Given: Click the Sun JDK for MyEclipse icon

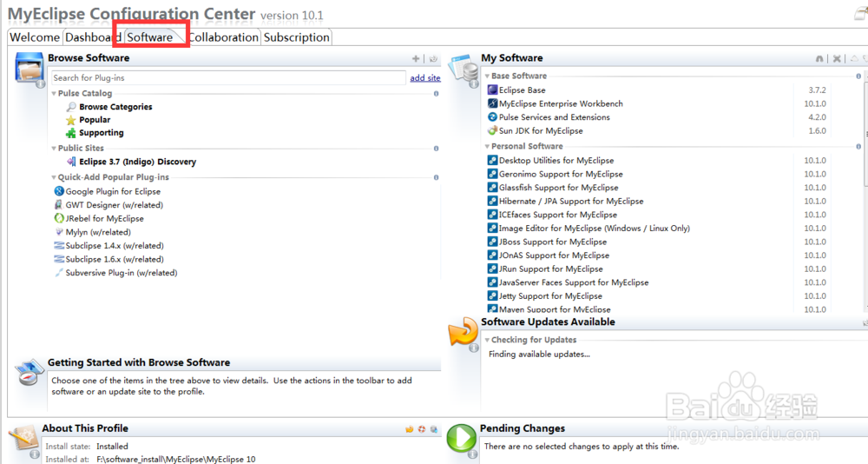Looking at the screenshot, I should (x=492, y=131).
